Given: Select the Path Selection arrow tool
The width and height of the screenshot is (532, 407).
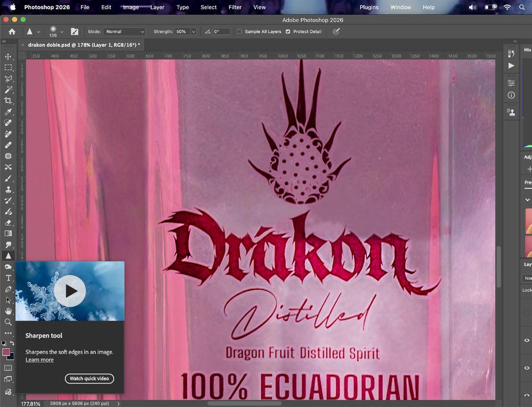Looking at the screenshot, I should (x=8, y=300).
